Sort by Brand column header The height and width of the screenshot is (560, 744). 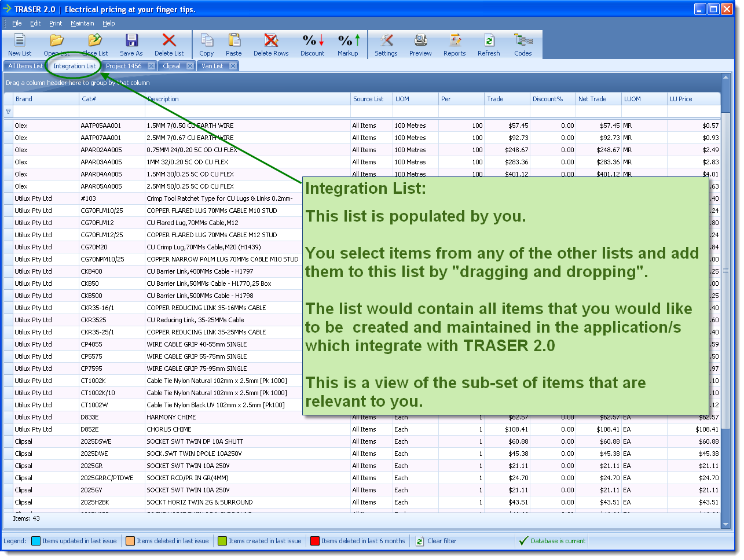click(46, 99)
